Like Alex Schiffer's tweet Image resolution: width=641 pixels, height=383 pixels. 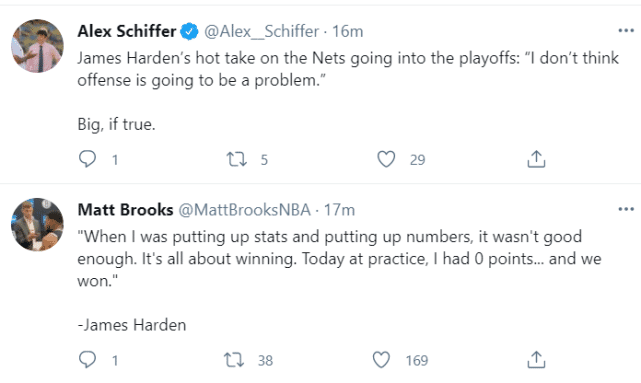coord(386,159)
